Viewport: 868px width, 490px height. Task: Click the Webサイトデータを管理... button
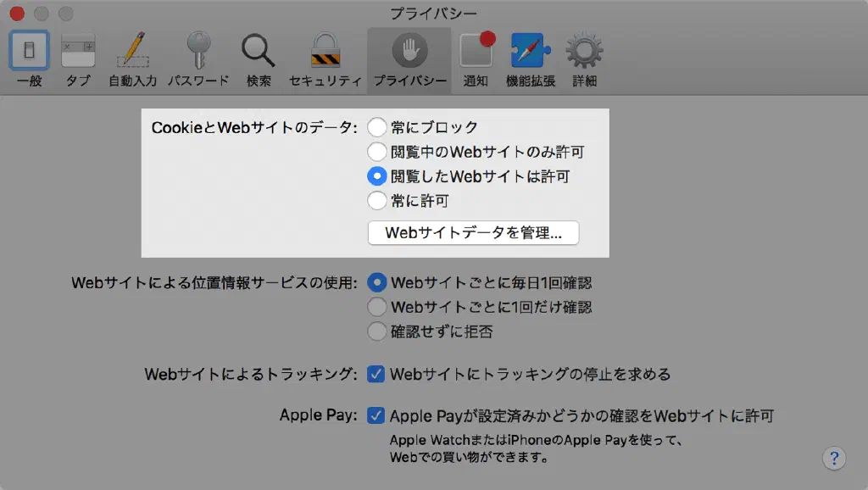(473, 233)
